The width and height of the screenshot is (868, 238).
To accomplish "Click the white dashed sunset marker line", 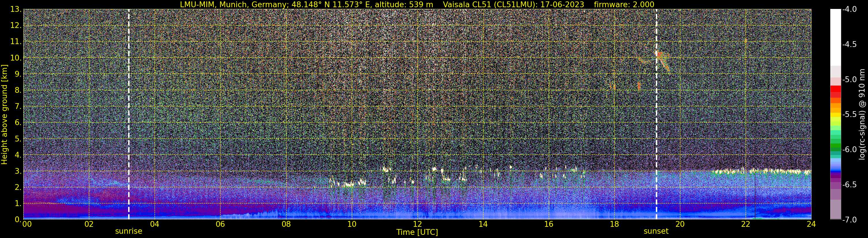I will point(656,114).
